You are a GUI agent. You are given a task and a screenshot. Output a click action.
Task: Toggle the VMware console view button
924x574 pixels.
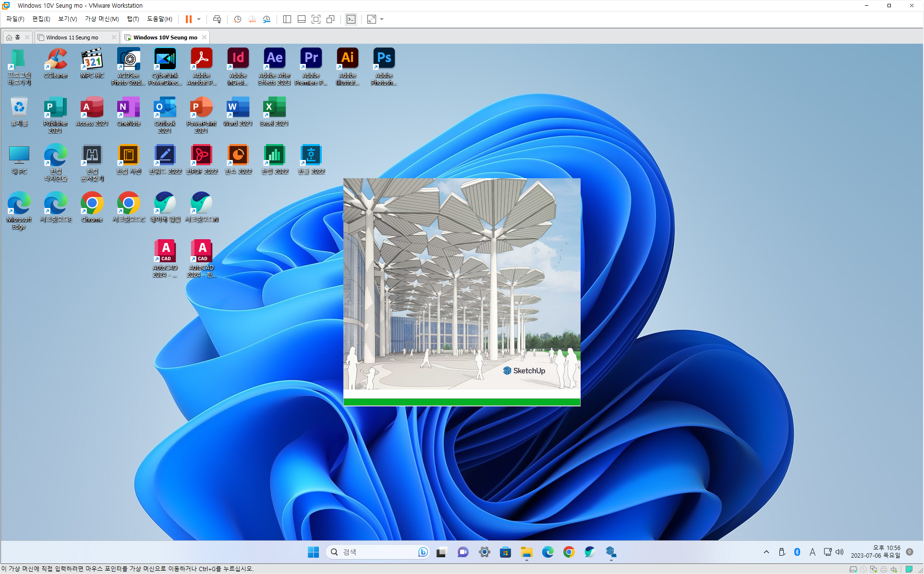pos(351,19)
